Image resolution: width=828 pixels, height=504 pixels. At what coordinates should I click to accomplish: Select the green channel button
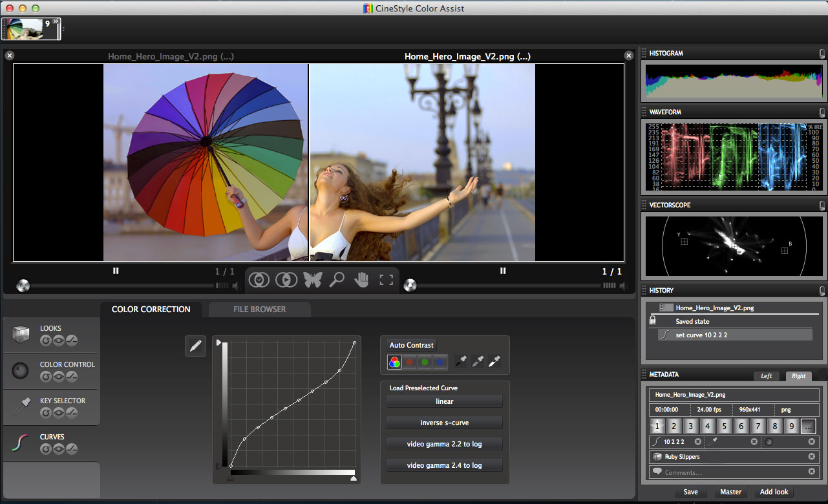tap(425, 362)
